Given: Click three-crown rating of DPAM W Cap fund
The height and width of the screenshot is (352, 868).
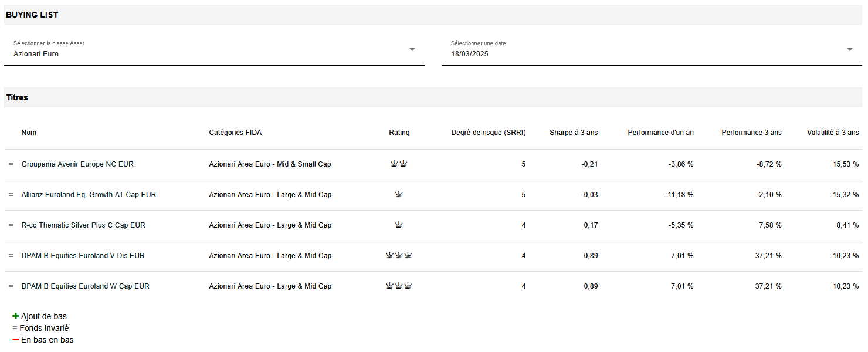Looking at the screenshot, I should click(x=399, y=286).
